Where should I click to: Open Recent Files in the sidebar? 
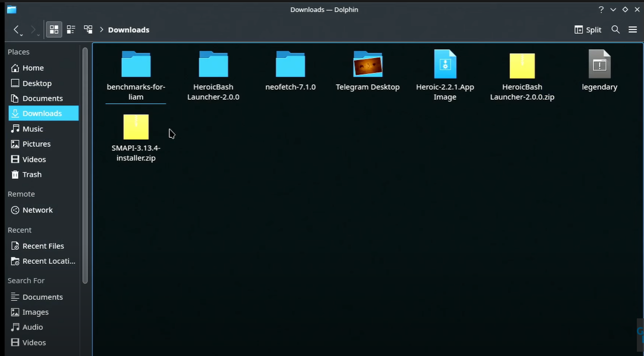point(43,246)
